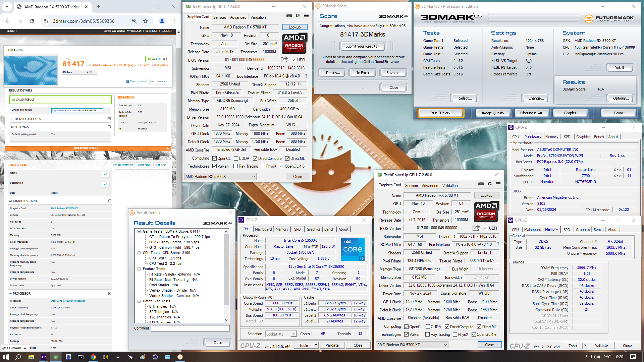Click BIOS export icon in top GPU-Z window
Screen dimensions: 644x362
point(284,60)
